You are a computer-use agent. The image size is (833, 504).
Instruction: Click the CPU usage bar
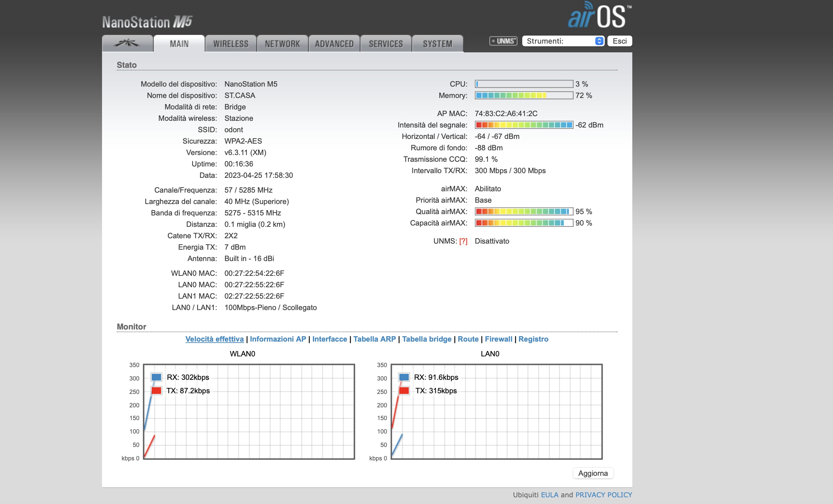pyautogui.click(x=524, y=84)
